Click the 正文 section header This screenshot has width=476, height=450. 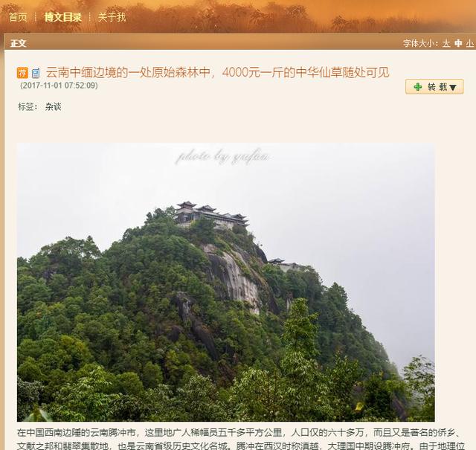click(x=18, y=43)
